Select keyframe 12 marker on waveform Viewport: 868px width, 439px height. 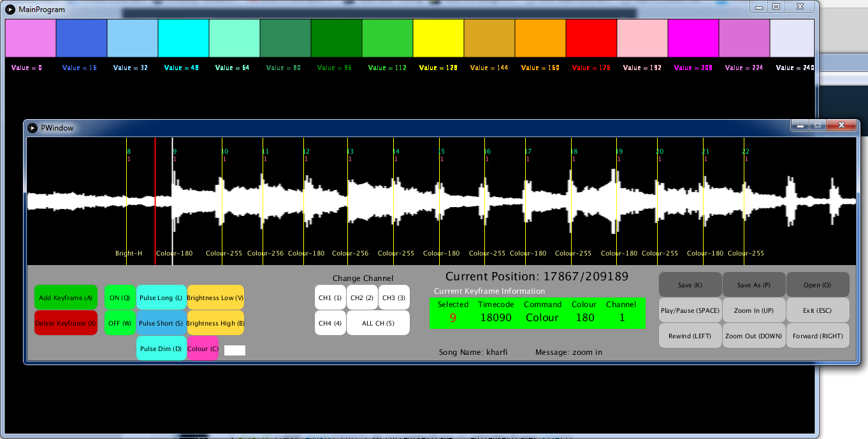(304, 201)
